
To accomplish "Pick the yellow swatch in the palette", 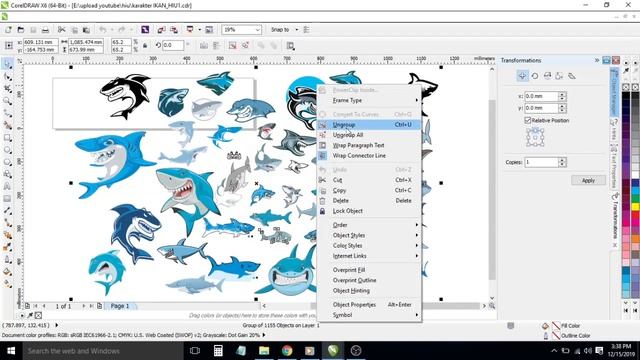I will [x=636, y=207].
